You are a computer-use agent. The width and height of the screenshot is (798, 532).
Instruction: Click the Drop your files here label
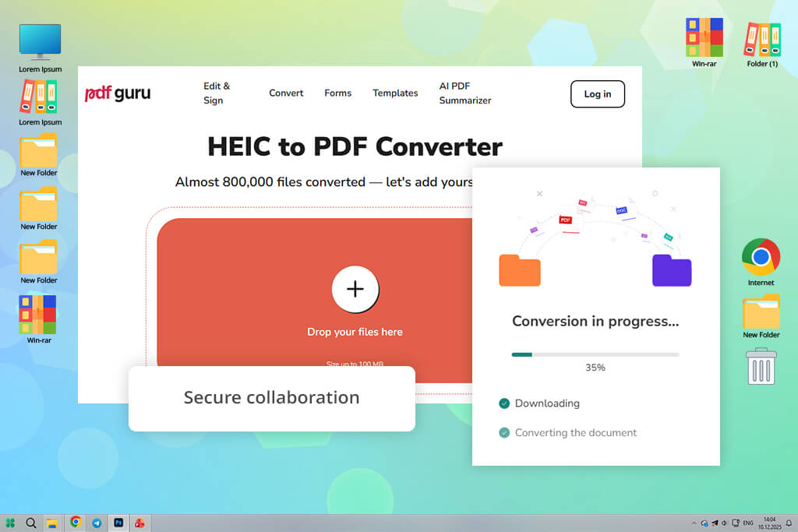click(x=355, y=332)
